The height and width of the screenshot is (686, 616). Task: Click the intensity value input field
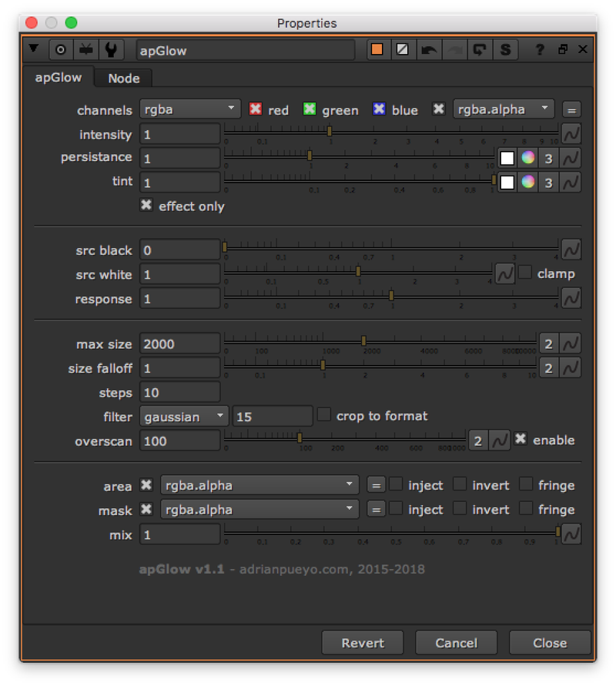pyautogui.click(x=179, y=134)
